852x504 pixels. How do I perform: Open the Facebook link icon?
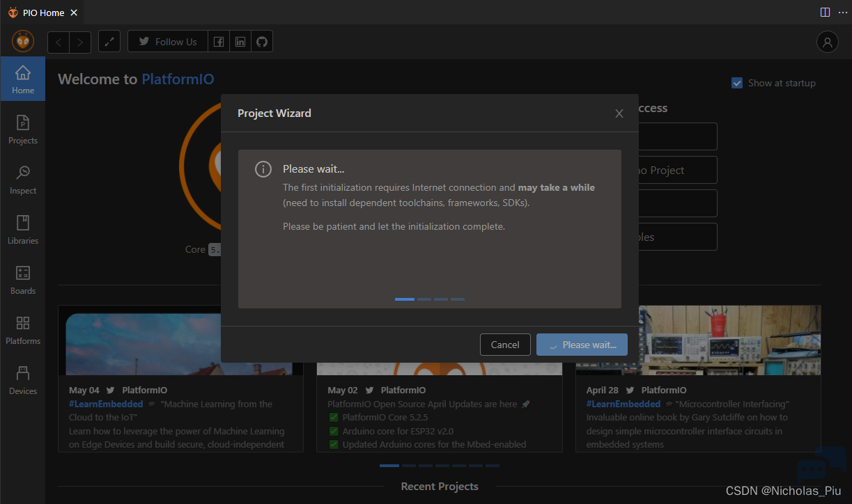click(219, 42)
